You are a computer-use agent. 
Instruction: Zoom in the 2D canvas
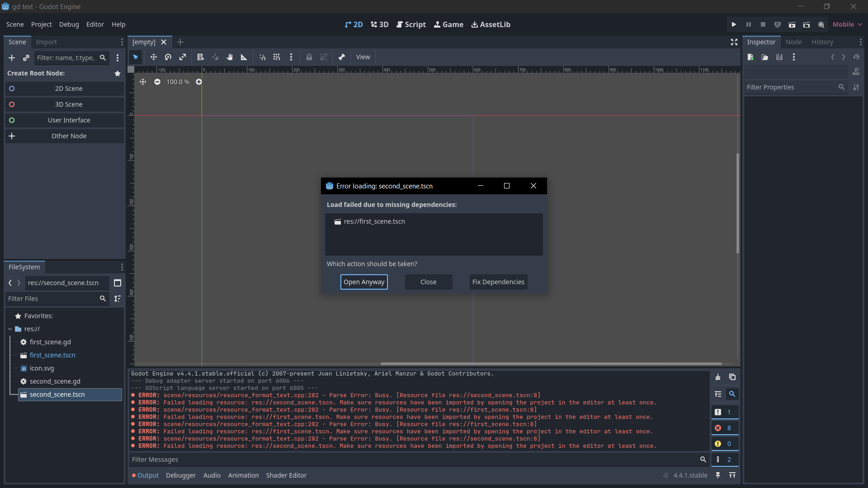point(199,82)
